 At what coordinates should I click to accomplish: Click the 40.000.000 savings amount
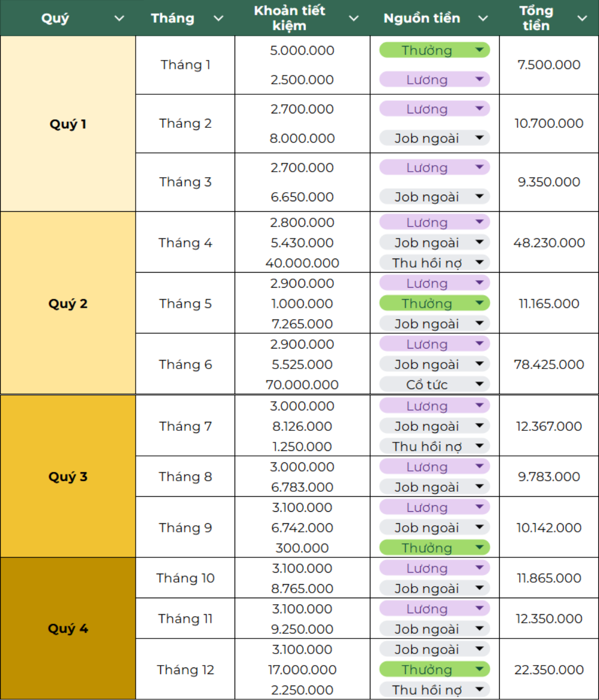[x=302, y=263]
